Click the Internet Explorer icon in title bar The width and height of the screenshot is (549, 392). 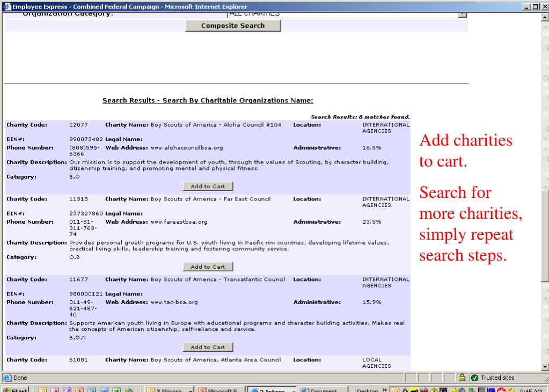click(6, 6)
